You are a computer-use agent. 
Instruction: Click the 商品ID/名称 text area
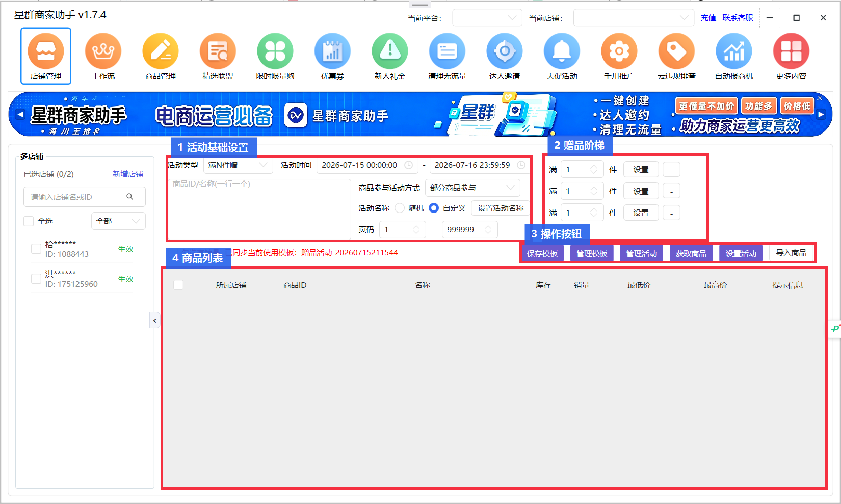(x=259, y=209)
